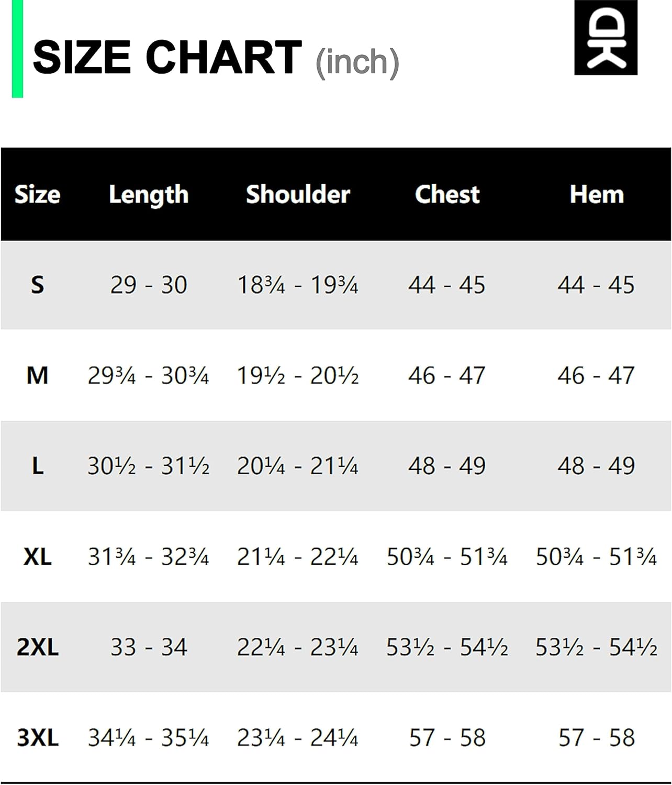The height and width of the screenshot is (785, 672).
Task: Select the Size column header
Action: (x=37, y=195)
